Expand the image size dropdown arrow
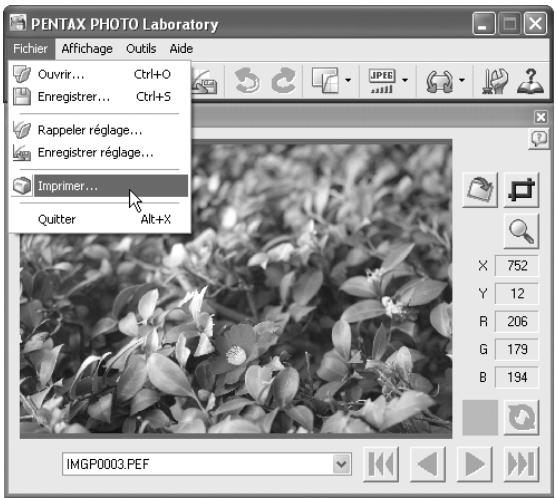 (x=348, y=80)
